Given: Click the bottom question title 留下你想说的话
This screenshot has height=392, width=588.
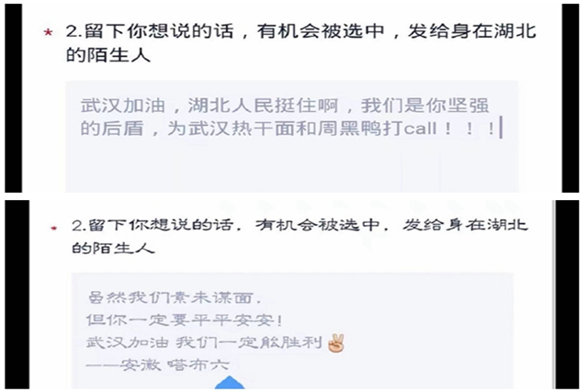Looking at the screenshot, I should point(162,225).
